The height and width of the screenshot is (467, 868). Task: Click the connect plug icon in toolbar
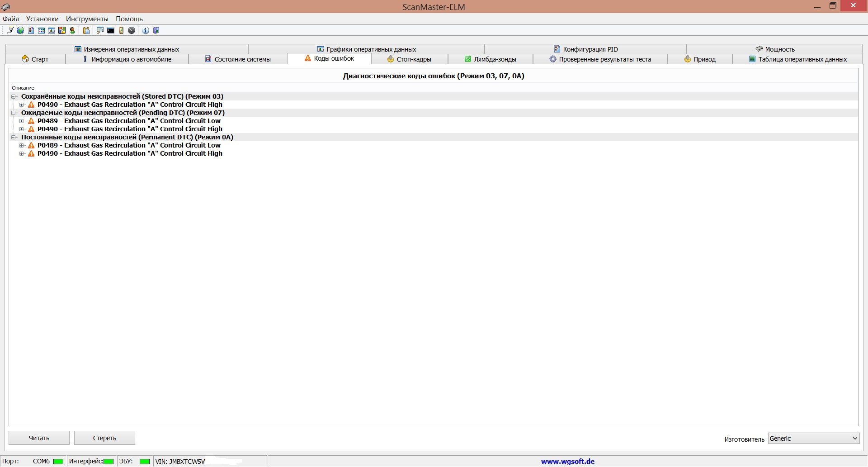[10, 30]
